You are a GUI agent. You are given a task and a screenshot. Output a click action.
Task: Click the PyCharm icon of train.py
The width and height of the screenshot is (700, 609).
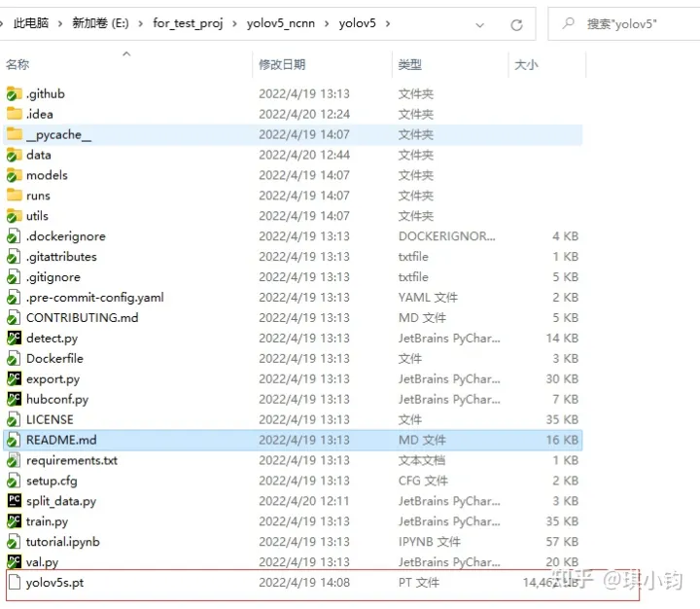point(15,521)
